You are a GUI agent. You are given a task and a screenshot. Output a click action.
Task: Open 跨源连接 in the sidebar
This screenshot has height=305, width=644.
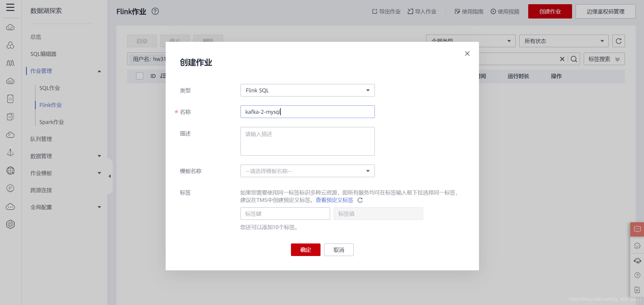coord(41,190)
